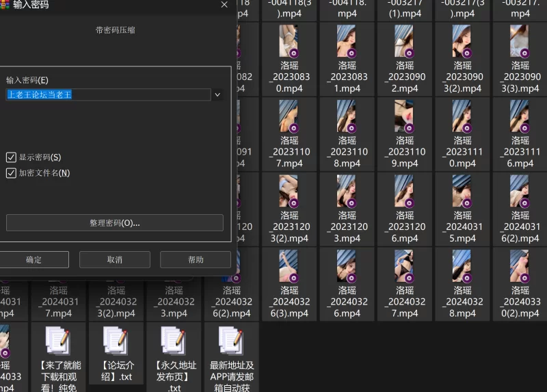The height and width of the screenshot is (392, 547).
Task: Toggle the 显示密码(S) checkbox
Action: click(x=11, y=157)
